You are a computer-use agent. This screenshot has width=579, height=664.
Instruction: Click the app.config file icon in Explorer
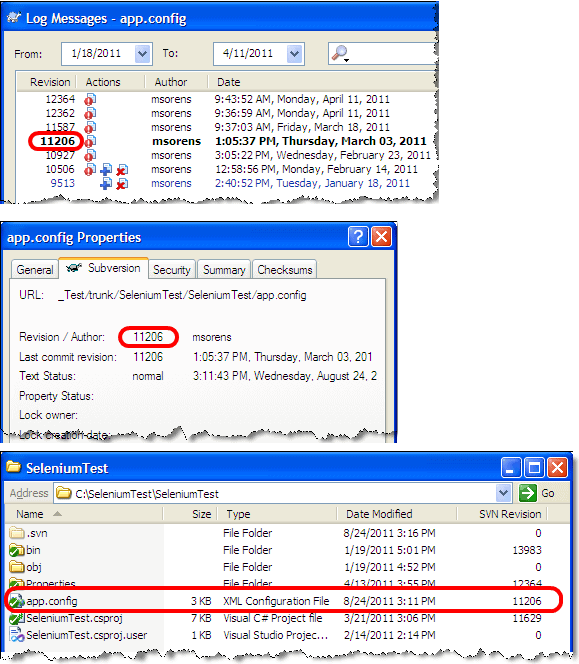click(17, 600)
